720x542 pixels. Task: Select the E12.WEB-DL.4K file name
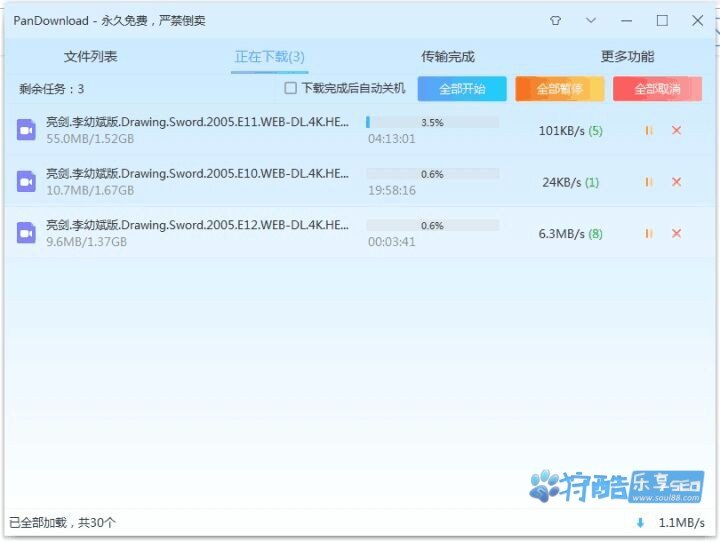click(x=197, y=225)
